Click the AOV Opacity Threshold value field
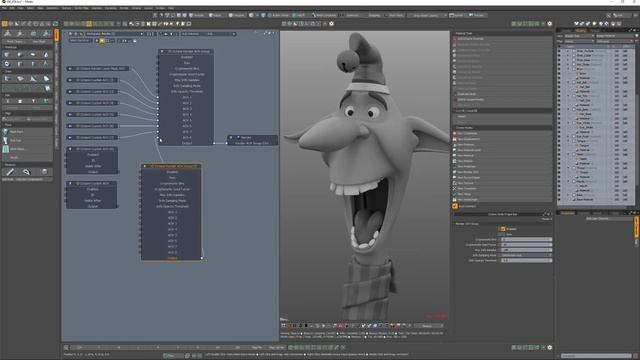Viewport: 640px width, 360px height. tap(526, 260)
